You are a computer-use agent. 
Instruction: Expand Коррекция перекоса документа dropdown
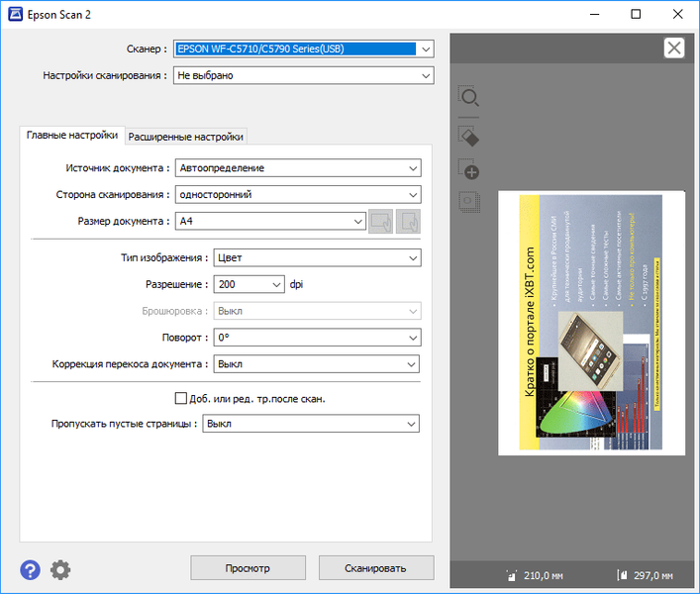pos(316,364)
